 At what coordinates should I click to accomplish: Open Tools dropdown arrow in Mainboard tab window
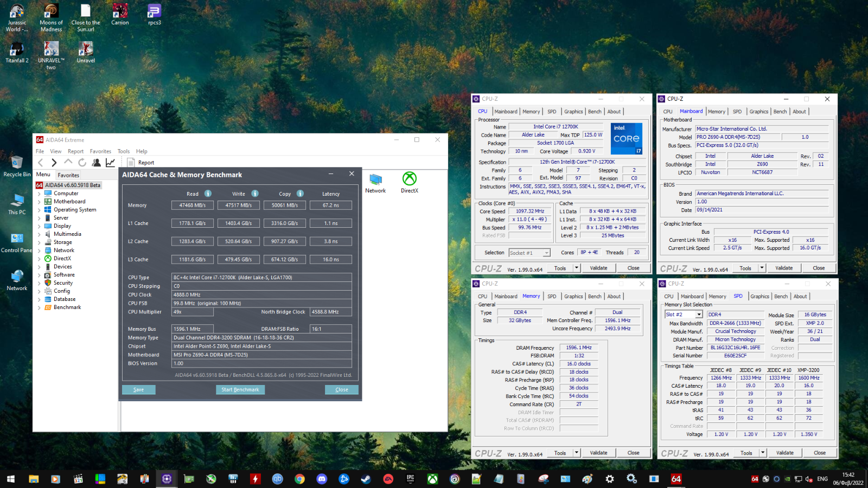pos(762,268)
